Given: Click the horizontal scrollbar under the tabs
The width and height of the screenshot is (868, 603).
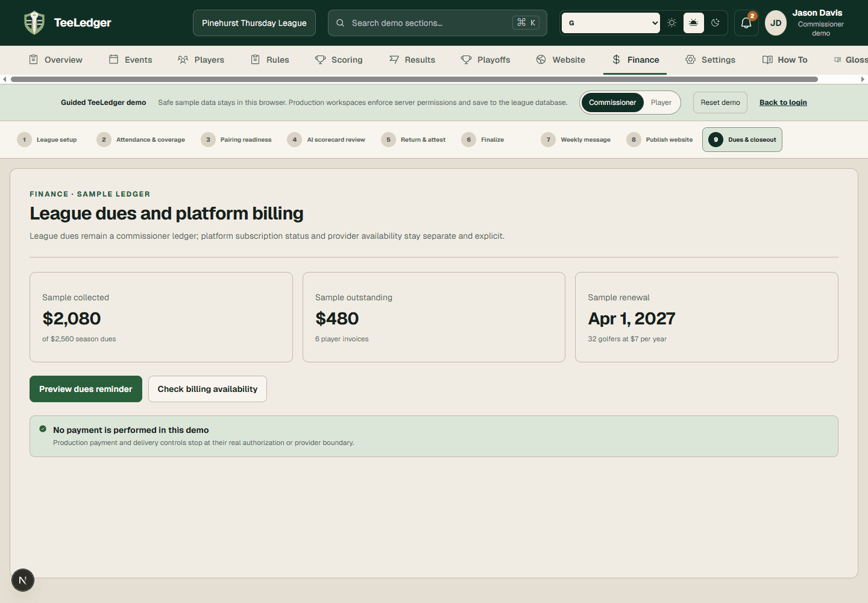Looking at the screenshot, I should [414, 79].
